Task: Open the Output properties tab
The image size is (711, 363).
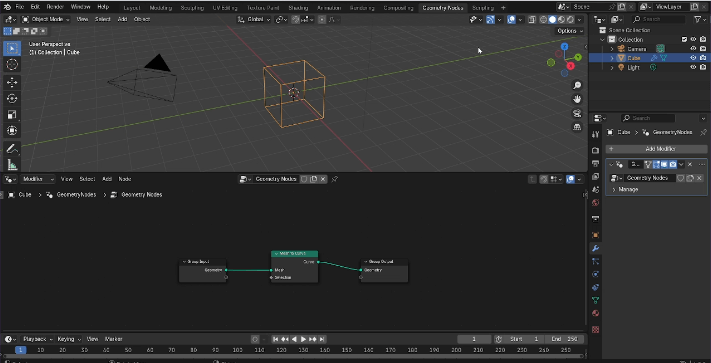Action: pos(595,163)
